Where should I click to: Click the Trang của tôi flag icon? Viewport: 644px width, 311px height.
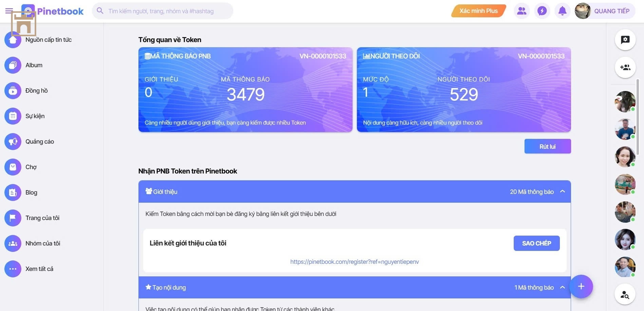click(x=13, y=218)
